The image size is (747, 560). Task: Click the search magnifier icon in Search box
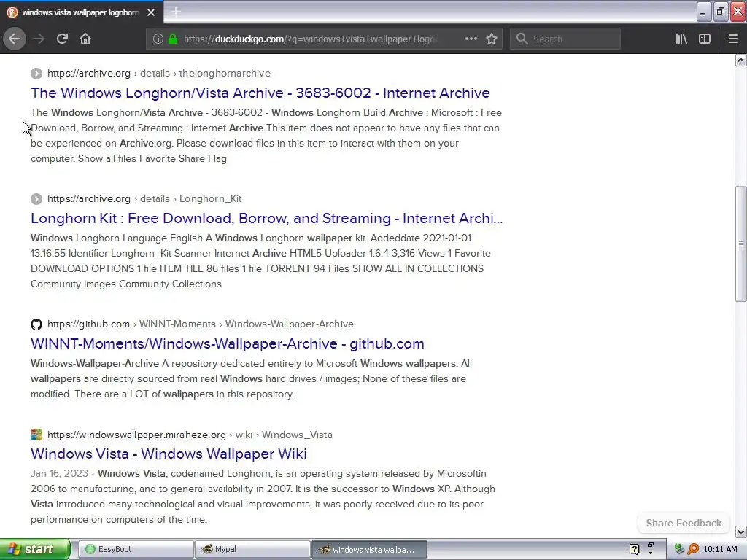coord(522,39)
